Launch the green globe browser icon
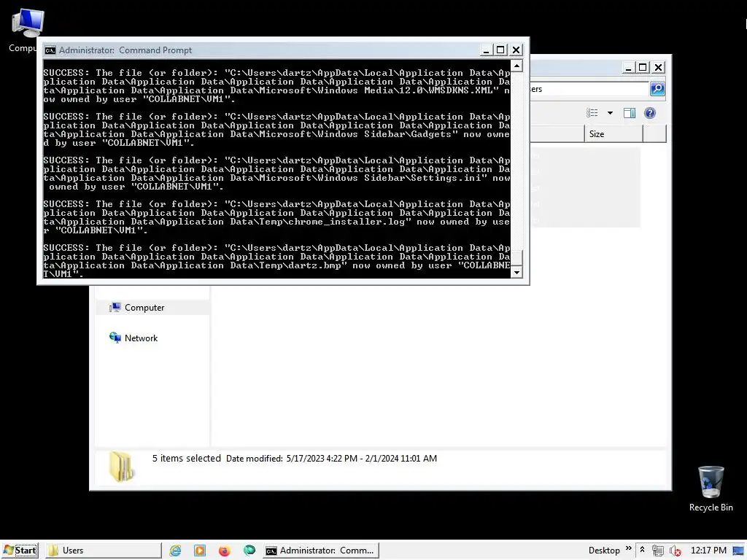Viewport: 747px width, 560px height. coord(249,551)
